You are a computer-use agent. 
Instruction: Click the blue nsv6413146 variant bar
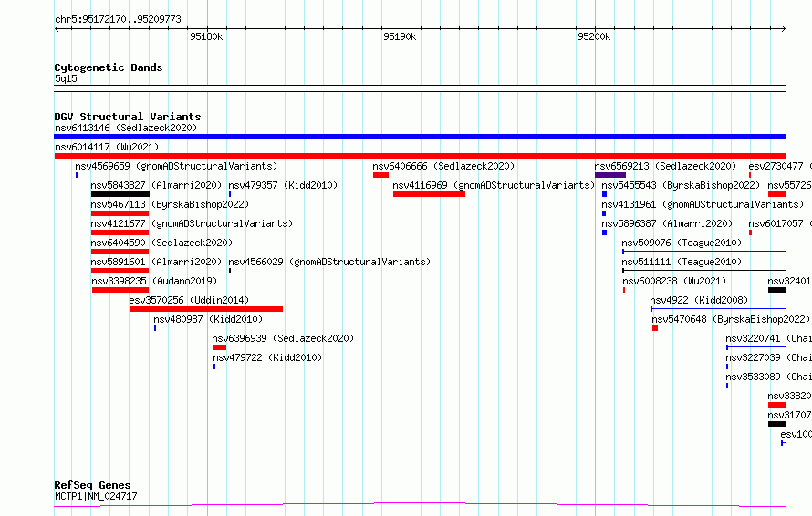[420, 137]
